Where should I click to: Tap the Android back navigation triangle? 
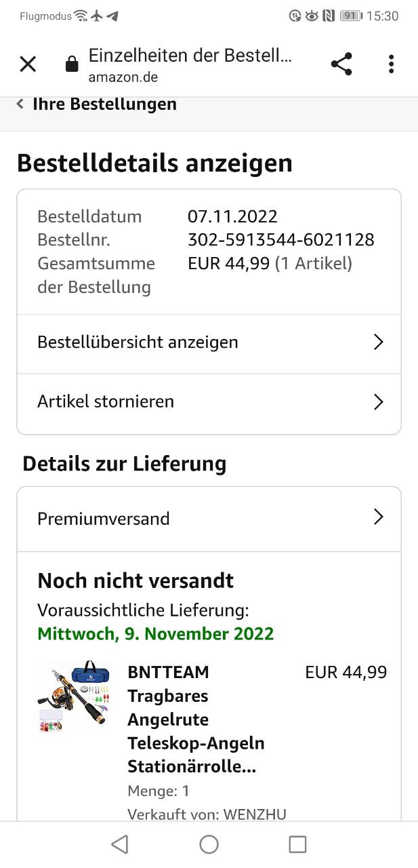120,844
